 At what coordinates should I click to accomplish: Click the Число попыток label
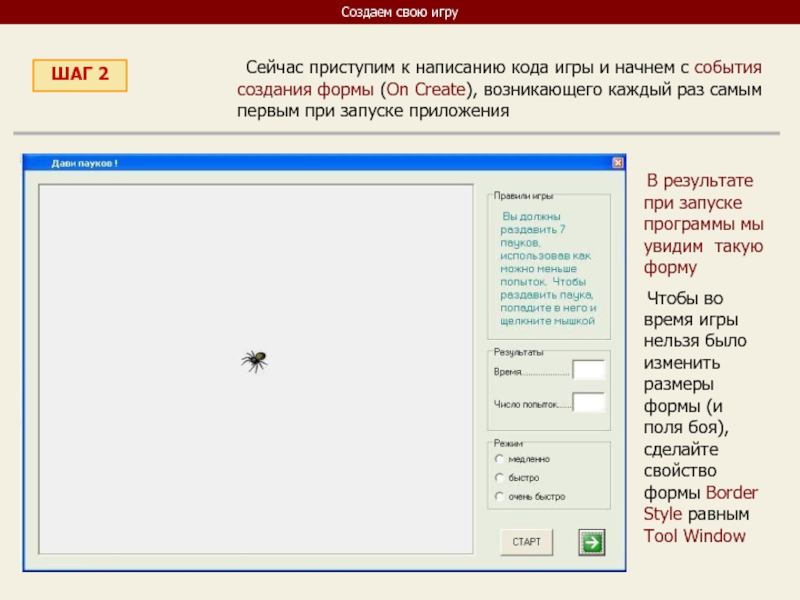click(x=532, y=405)
